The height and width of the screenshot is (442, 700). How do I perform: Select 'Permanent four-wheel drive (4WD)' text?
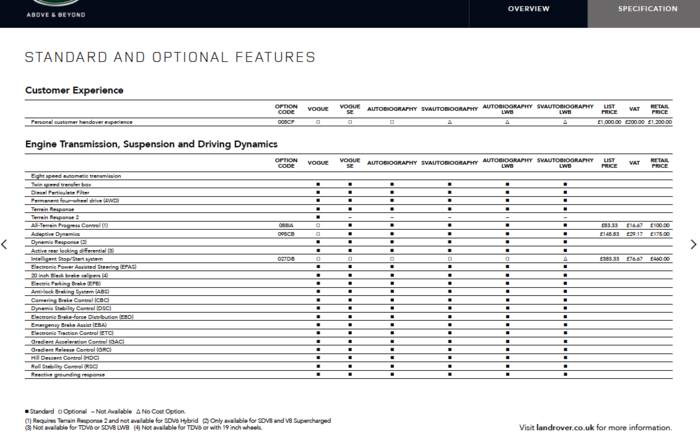(x=75, y=200)
